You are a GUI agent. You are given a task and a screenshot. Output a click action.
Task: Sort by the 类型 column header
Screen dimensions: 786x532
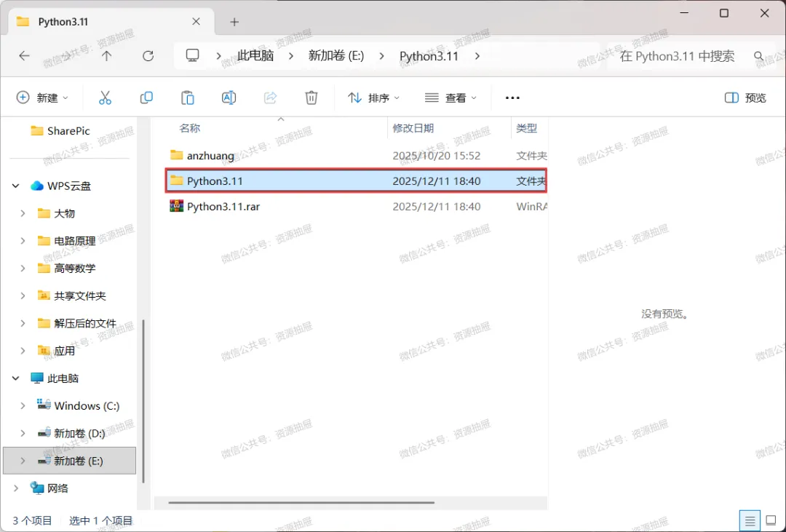pos(526,128)
